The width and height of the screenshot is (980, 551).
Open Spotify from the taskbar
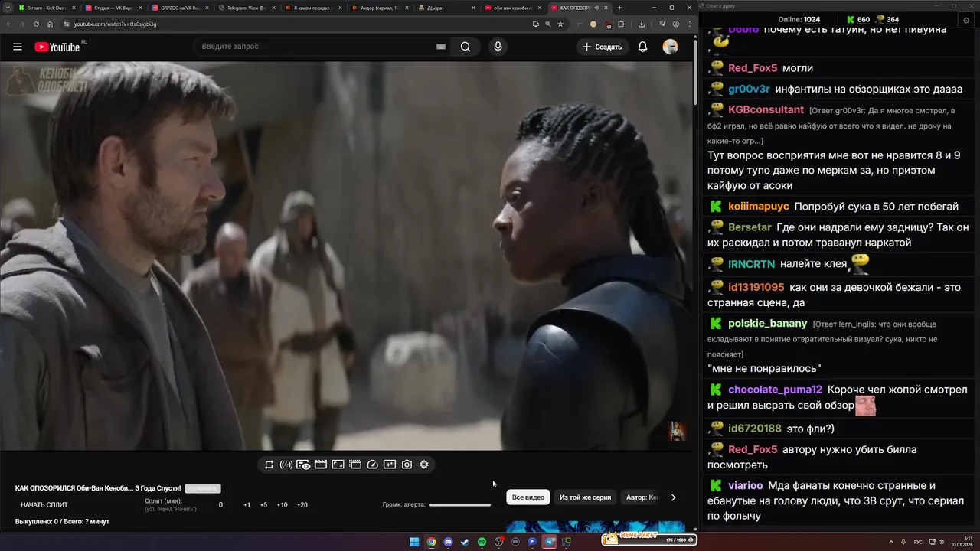pyautogui.click(x=482, y=542)
